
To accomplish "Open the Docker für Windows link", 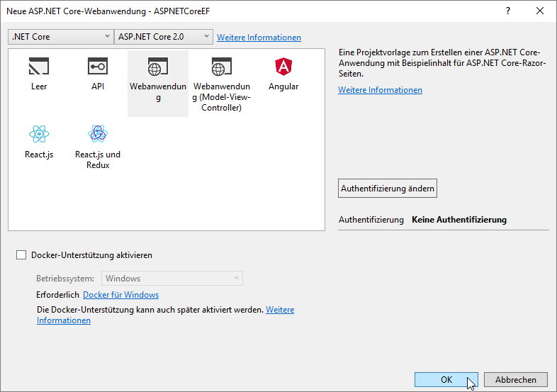I will pos(120,295).
